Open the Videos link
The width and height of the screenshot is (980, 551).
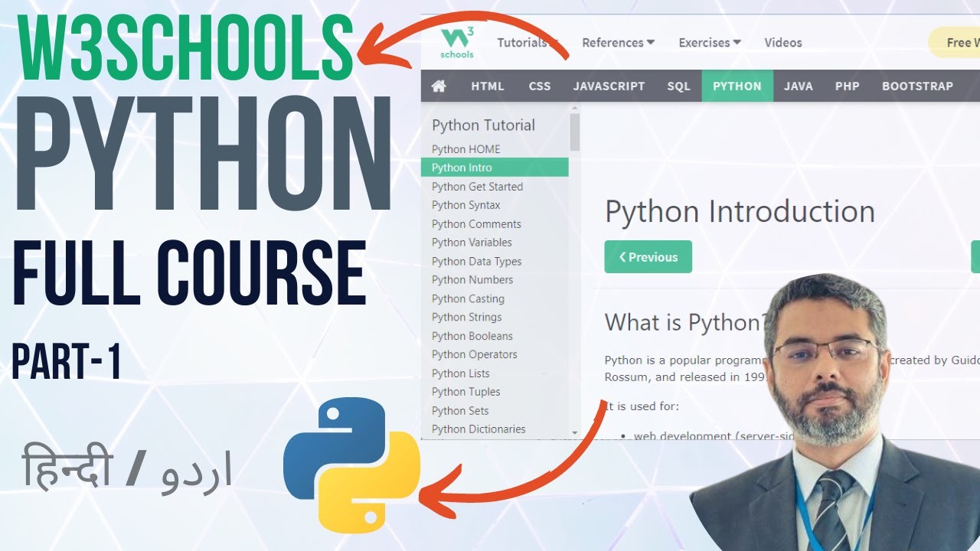(783, 43)
